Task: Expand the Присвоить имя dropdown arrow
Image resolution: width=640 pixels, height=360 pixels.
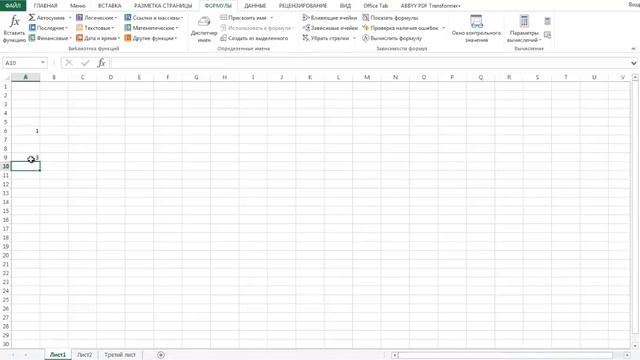Action: click(x=272, y=18)
